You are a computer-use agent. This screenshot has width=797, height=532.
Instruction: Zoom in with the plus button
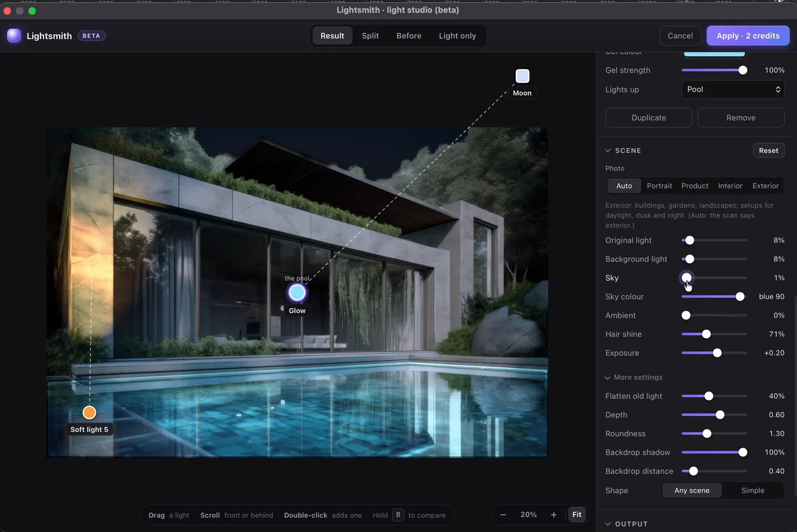(553, 515)
